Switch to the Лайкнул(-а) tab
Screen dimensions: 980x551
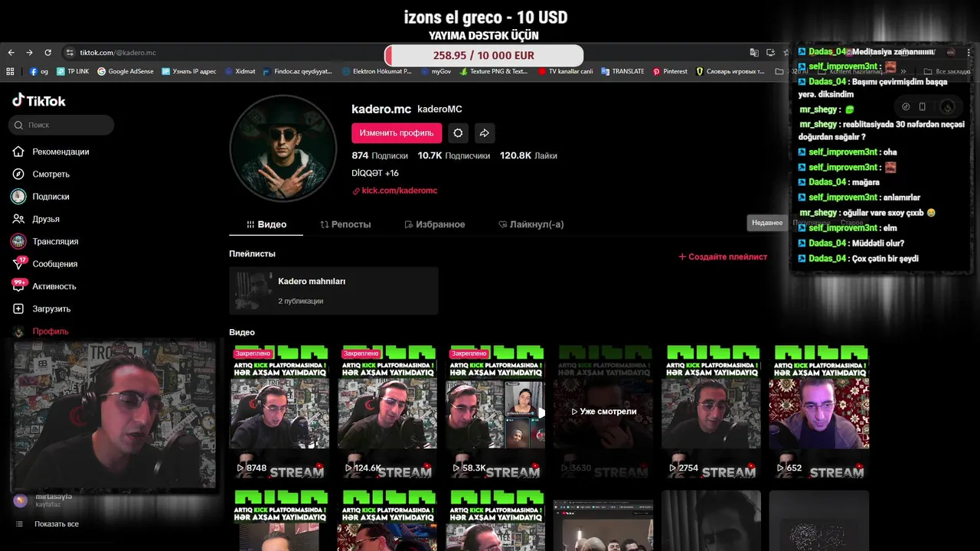(531, 224)
